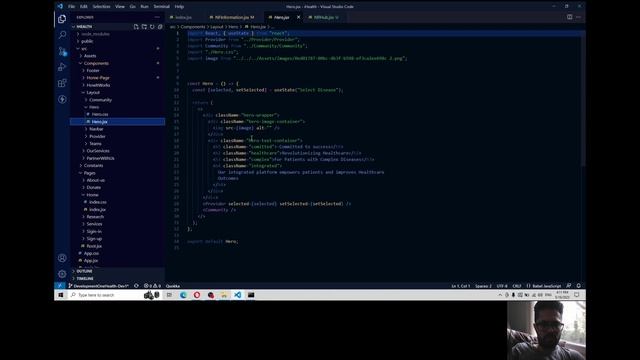Open the lightning bolt extension in the activity bar

point(62,99)
